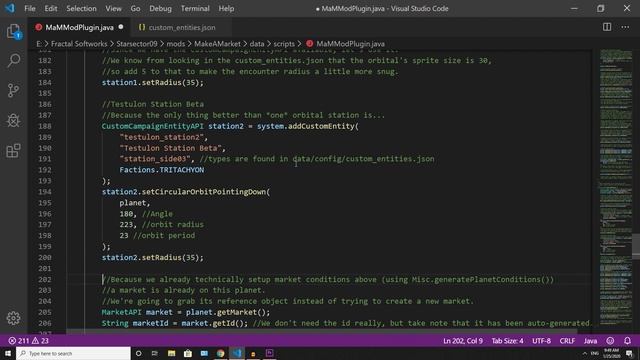The height and width of the screenshot is (360, 640).
Task: Open the Extensions view
Action: [13, 151]
